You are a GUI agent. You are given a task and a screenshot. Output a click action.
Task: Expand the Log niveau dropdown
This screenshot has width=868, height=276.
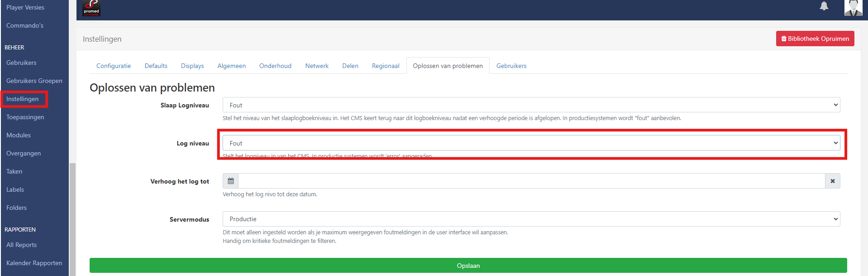pos(531,143)
